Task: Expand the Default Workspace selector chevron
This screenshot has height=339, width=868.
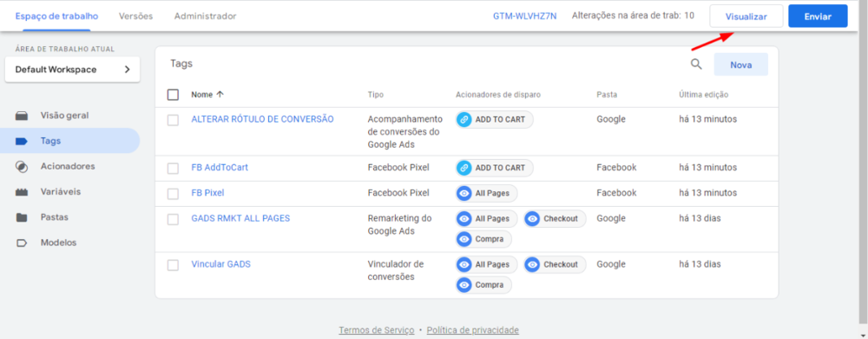Action: (127, 70)
